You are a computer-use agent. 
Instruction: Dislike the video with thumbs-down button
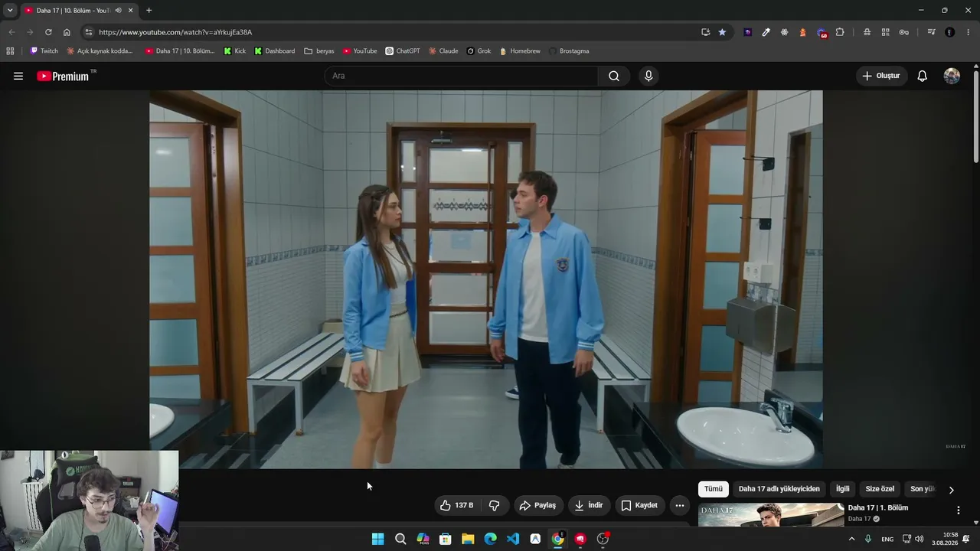point(495,505)
